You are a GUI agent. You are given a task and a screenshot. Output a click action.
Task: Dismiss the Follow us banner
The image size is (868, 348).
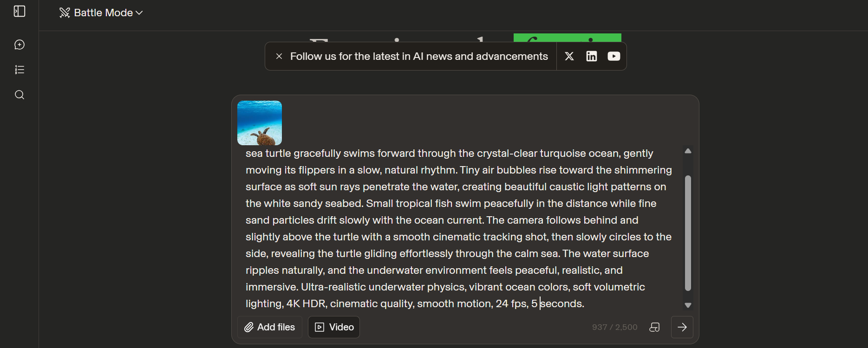[x=279, y=56]
